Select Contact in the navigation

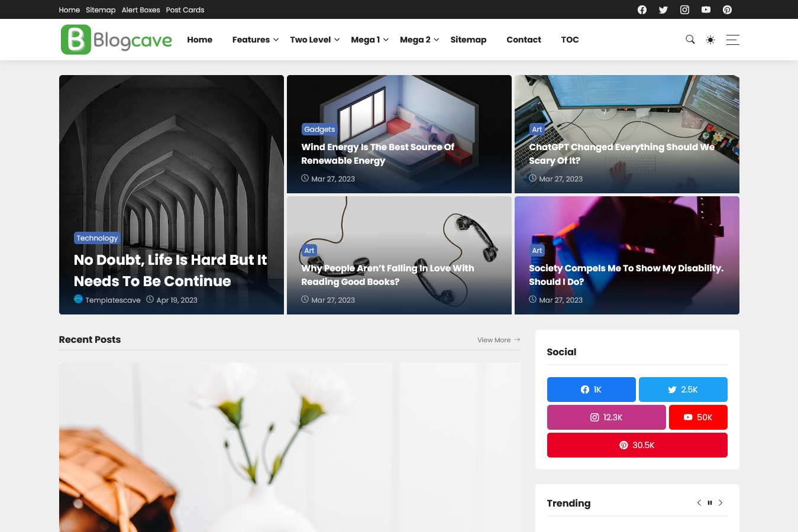(x=524, y=40)
